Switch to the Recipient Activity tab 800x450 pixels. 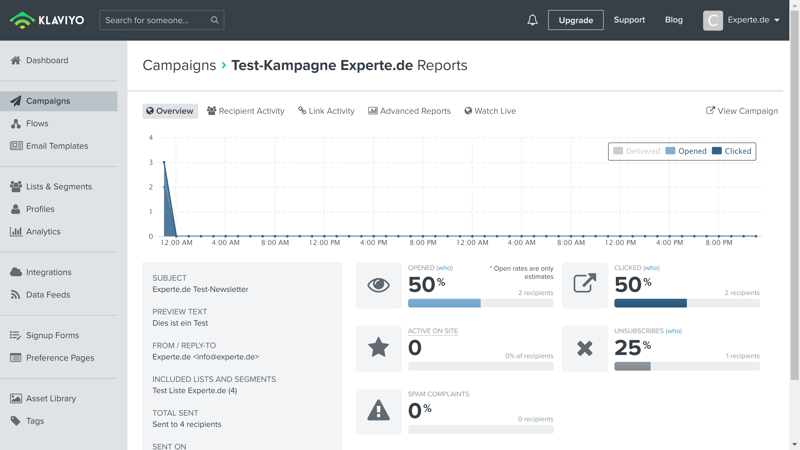246,111
